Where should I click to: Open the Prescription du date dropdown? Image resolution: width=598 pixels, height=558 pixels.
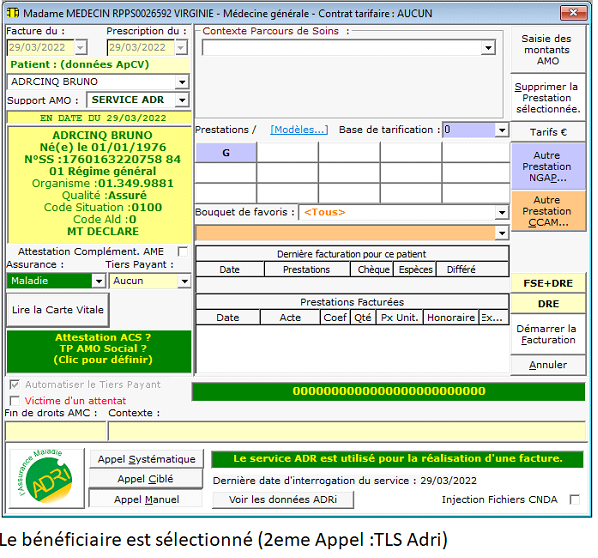(x=181, y=48)
